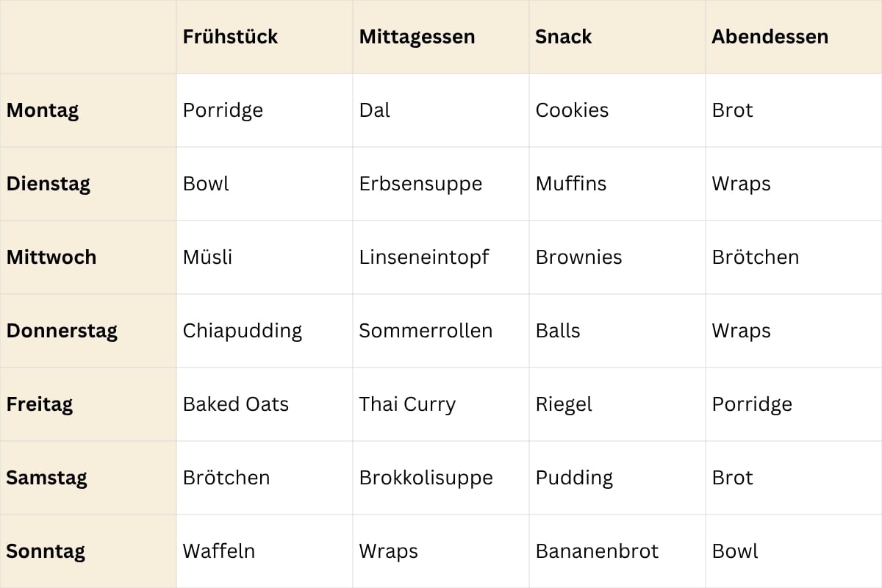Select the Erbsensuppe cell
The height and width of the screenshot is (588, 882).
pyautogui.click(x=420, y=184)
